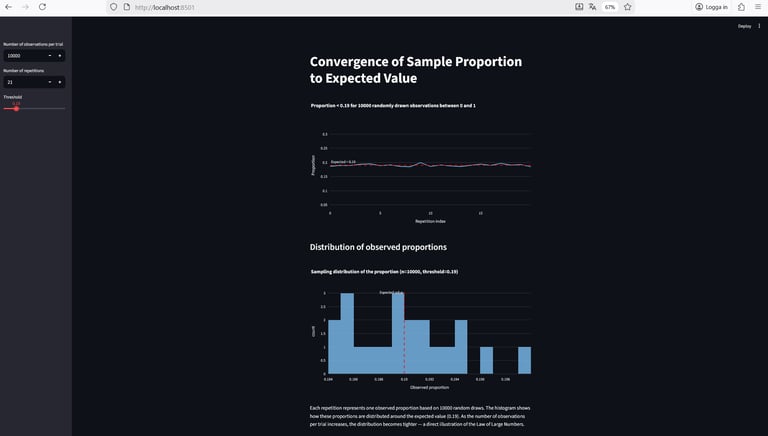Click the 67% zoom level indicator

pyautogui.click(x=610, y=7)
